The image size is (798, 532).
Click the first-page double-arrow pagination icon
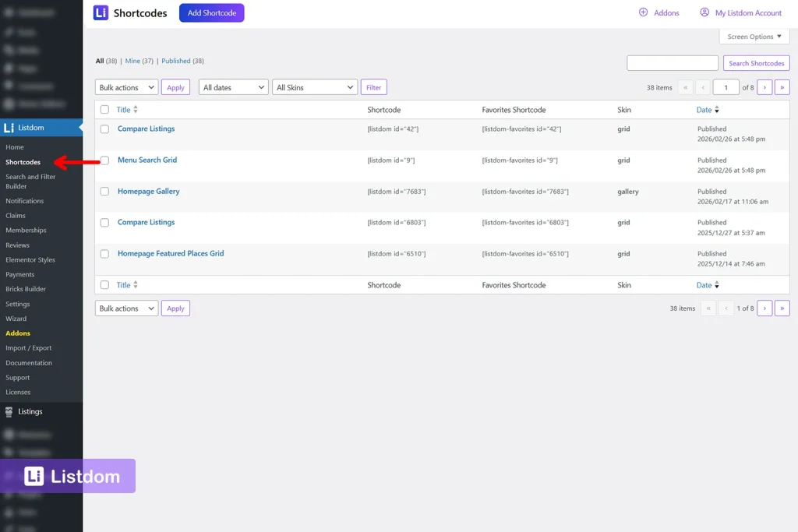[x=686, y=86]
